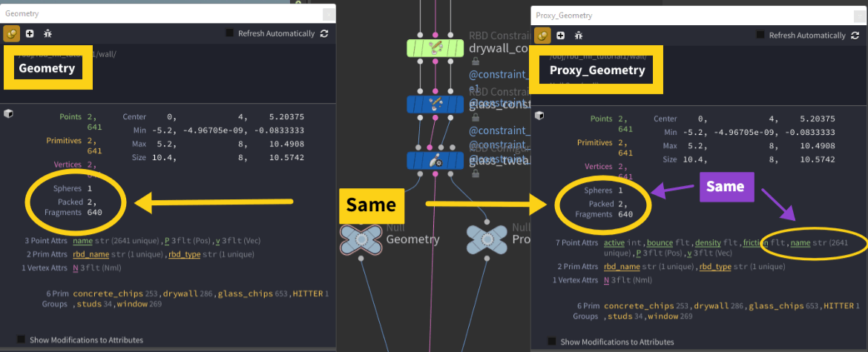Check Show Modifications to Attributes in Proxy_Geometry window
Screen dimensions: 868x352
pyautogui.click(x=551, y=341)
